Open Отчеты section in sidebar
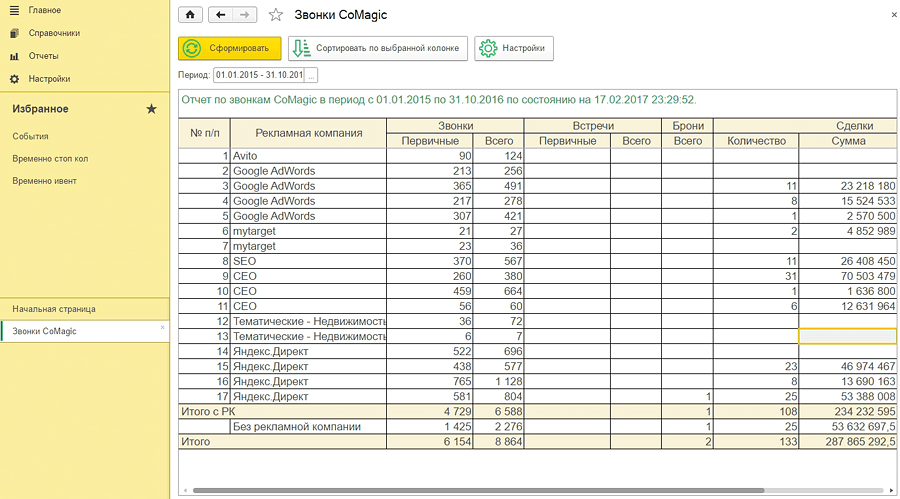Image resolution: width=900 pixels, height=499 pixels. click(43, 56)
